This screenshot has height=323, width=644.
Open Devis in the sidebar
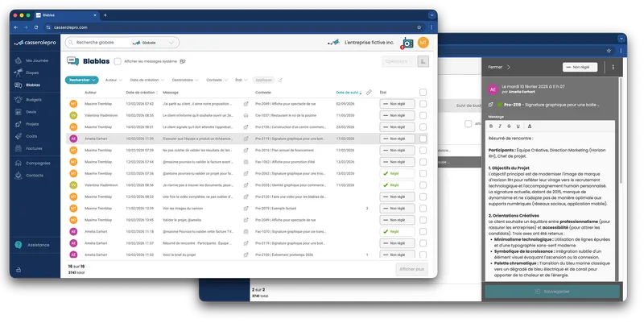point(26,112)
